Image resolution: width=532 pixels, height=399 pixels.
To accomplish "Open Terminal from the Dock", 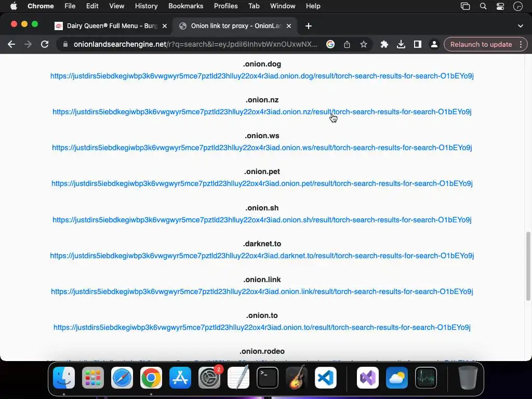I will coord(268,378).
